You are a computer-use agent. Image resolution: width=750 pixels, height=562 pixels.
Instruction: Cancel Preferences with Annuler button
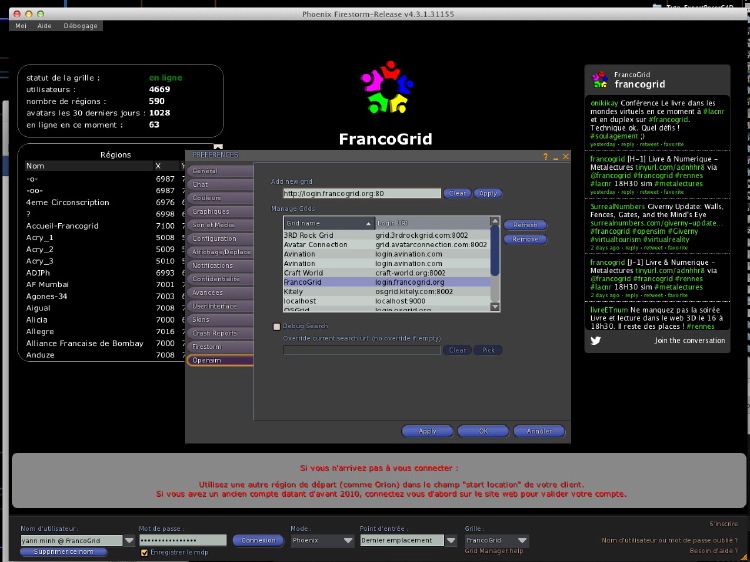click(539, 431)
